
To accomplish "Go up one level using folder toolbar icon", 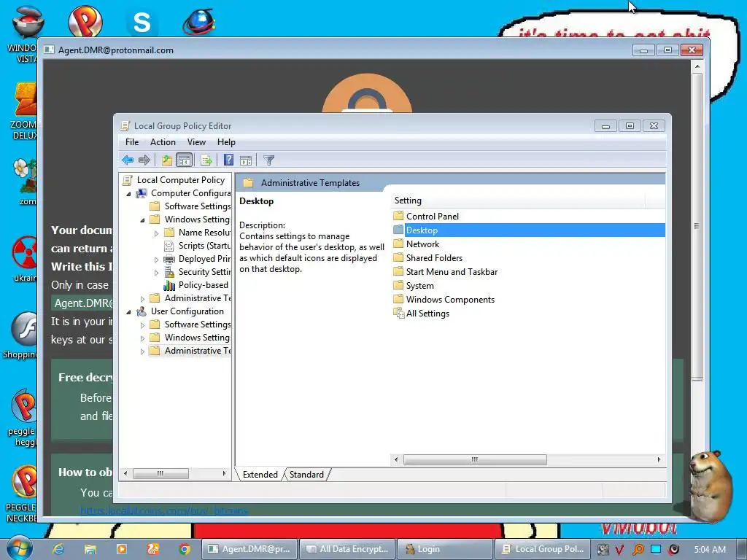I will pyautogui.click(x=167, y=160).
